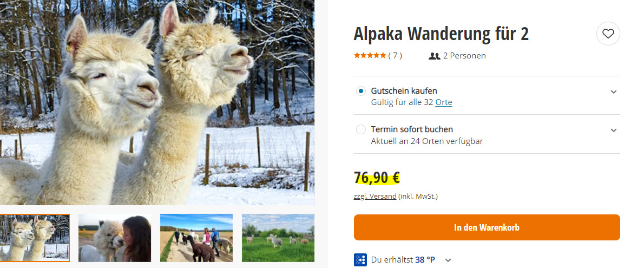The width and height of the screenshot is (644, 268).
Task: Click In den Warenkorb button
Action: (487, 227)
